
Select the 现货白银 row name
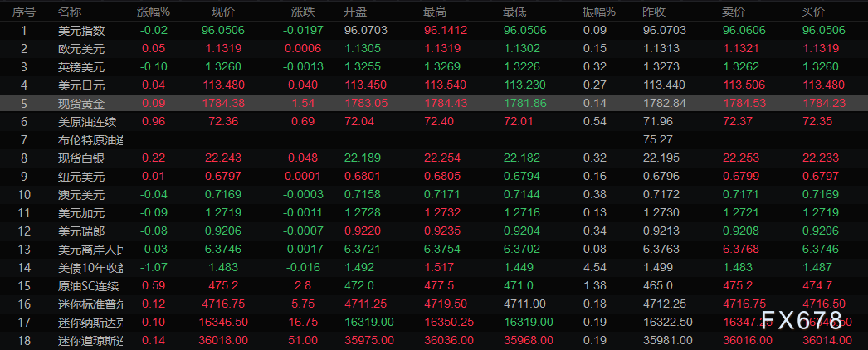point(81,158)
